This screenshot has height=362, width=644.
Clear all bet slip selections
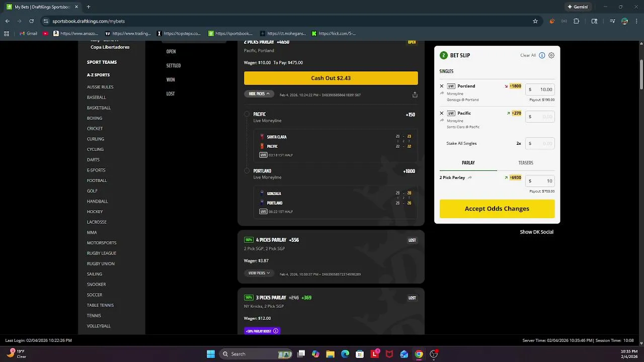point(528,55)
